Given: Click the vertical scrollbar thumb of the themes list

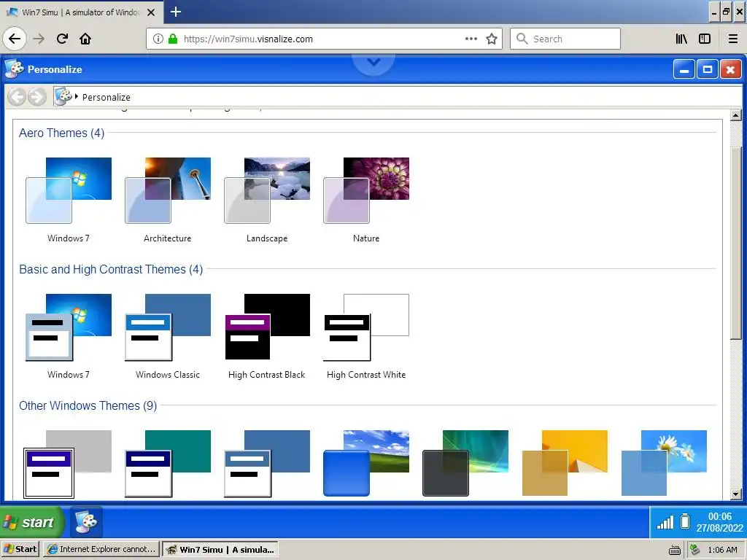Looking at the screenshot, I should point(735,243).
